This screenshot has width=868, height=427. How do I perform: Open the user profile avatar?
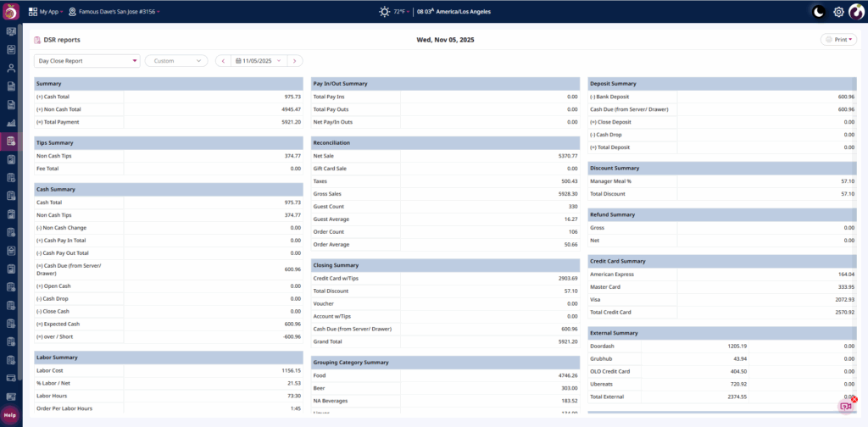[856, 12]
